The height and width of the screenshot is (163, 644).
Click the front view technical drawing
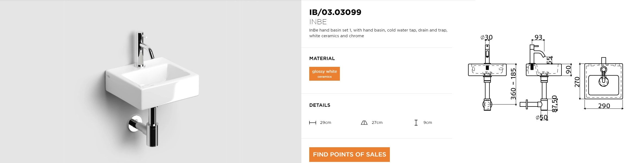click(x=492, y=73)
